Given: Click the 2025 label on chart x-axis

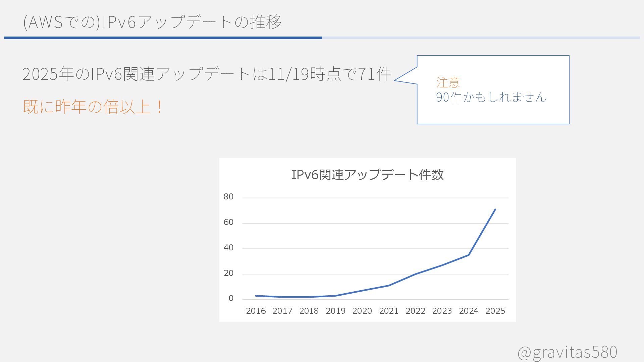Looking at the screenshot, I should point(495,311).
